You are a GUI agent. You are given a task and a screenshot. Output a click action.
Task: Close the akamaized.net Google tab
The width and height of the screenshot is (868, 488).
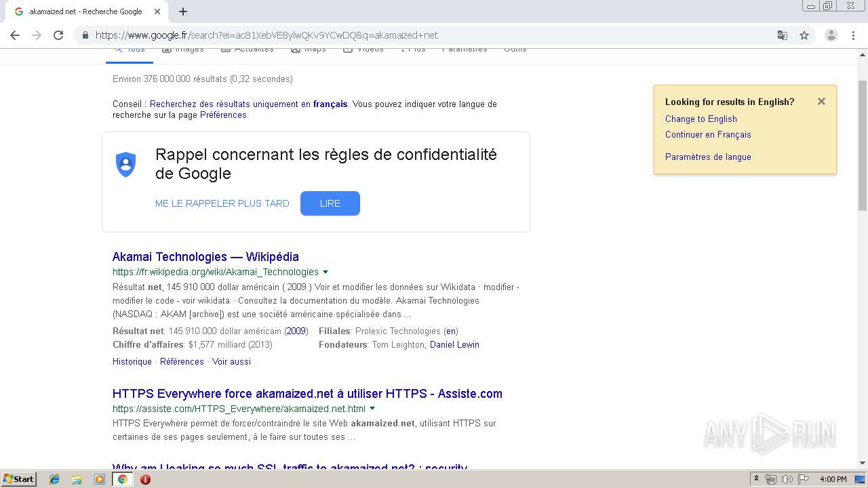tap(157, 12)
